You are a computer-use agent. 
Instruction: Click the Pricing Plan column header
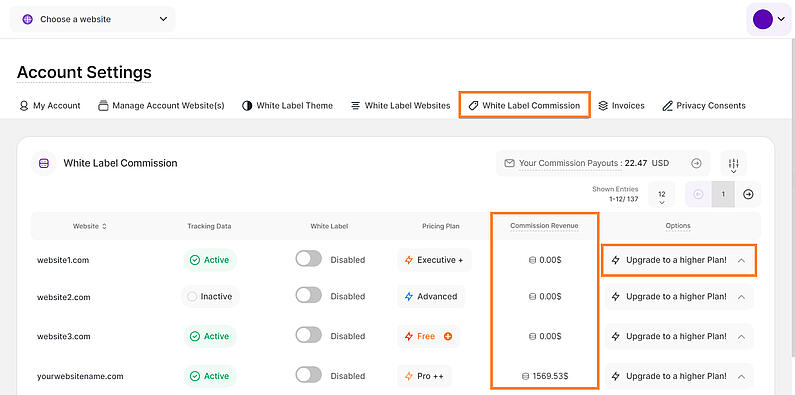(x=441, y=226)
